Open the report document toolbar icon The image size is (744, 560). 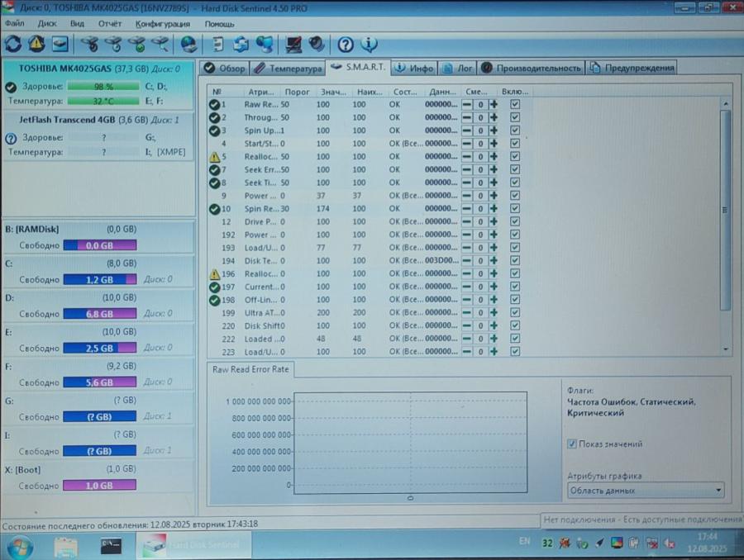click(x=217, y=44)
